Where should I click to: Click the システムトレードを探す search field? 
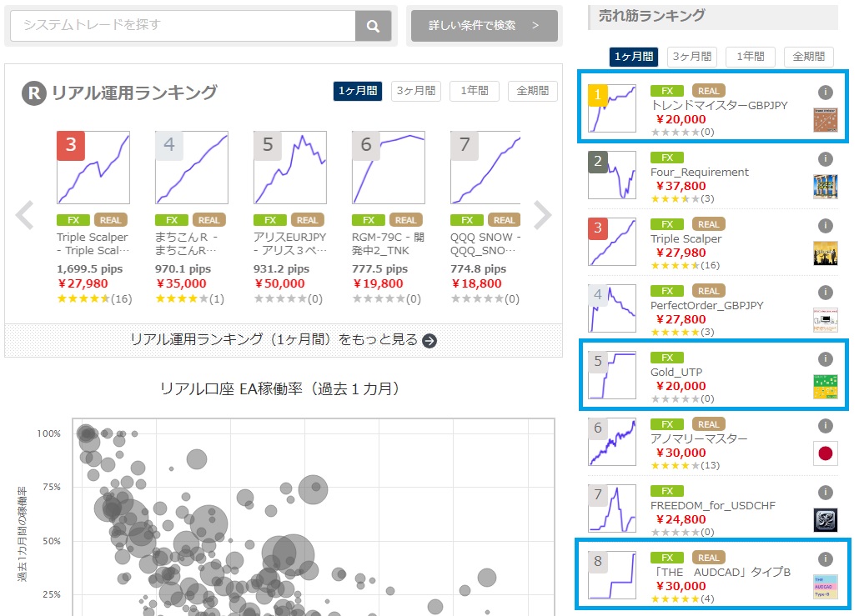pos(183,25)
